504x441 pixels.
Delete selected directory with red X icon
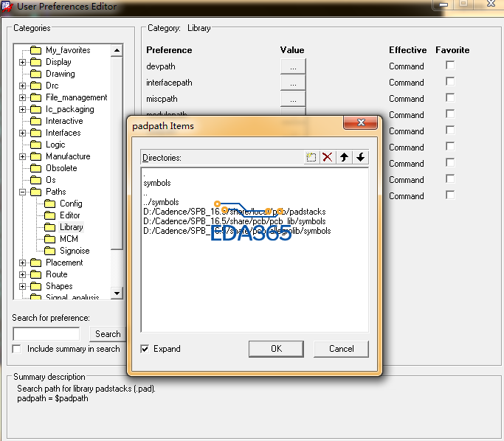(328, 157)
